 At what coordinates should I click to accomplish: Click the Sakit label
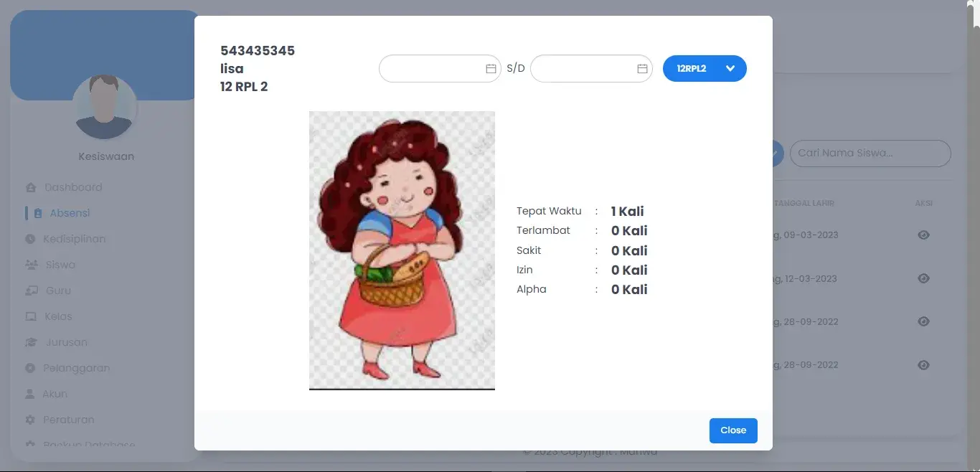click(529, 250)
